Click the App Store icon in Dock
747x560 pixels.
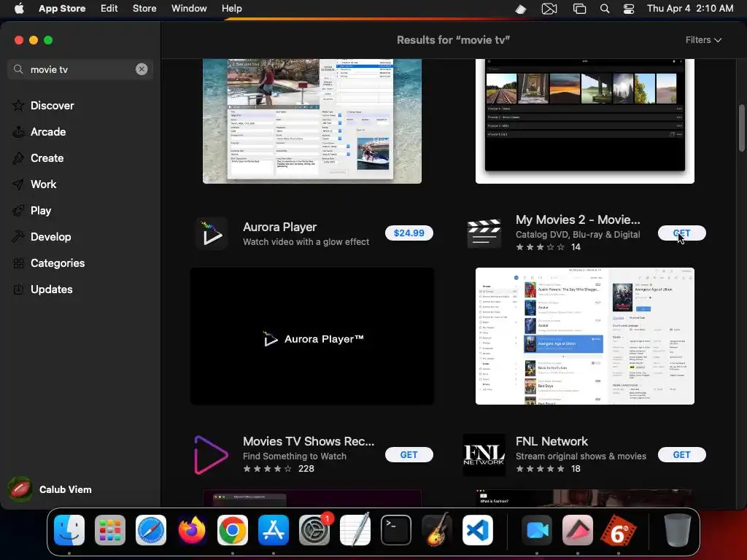(274, 530)
